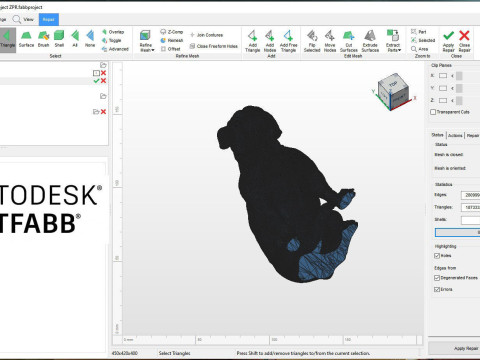Open the Extract Parts dropdown

393,41
